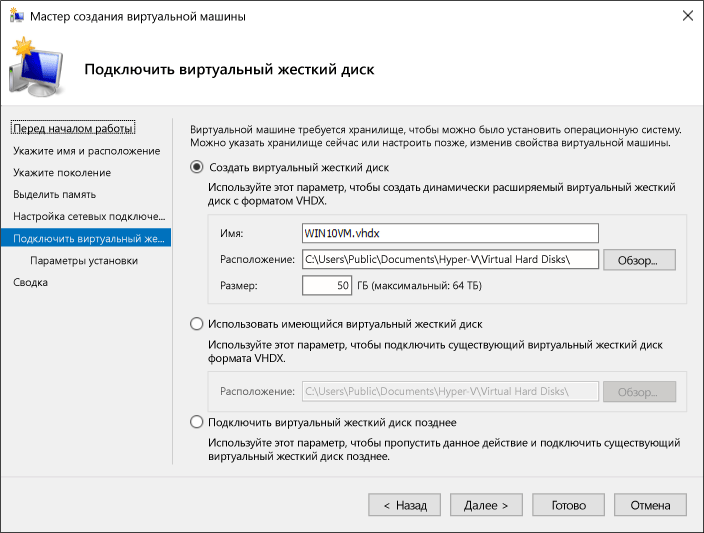The image size is (704, 533).
Task: Select 'Параметры установки' step in sidebar
Action: (x=84, y=260)
